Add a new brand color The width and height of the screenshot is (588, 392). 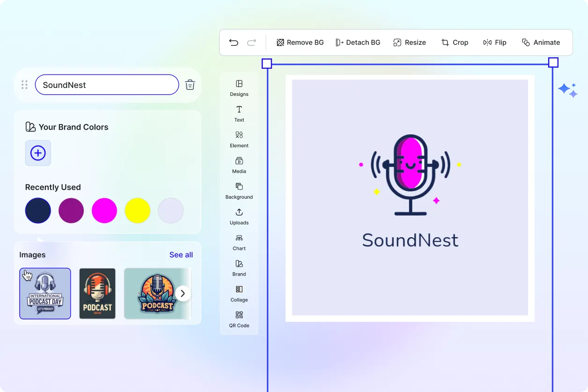click(x=38, y=153)
